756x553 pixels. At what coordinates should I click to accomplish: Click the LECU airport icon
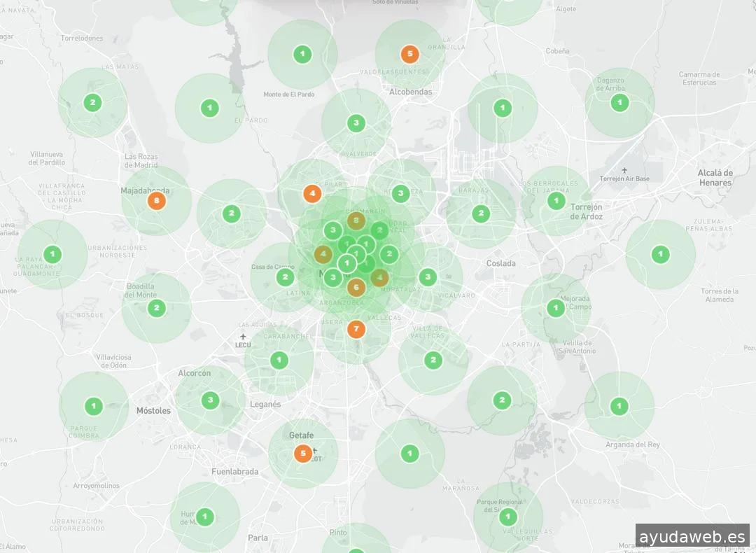point(243,337)
